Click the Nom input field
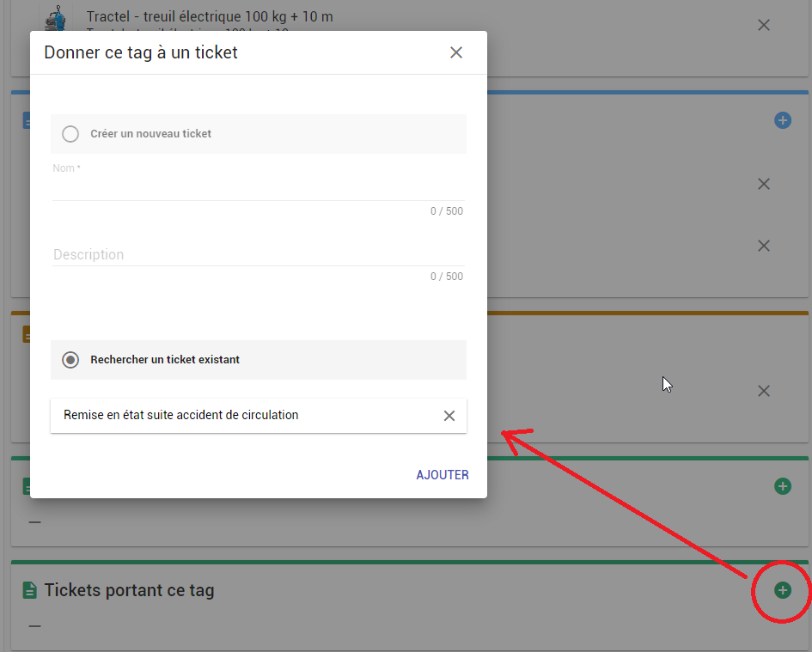812x652 pixels. [258, 187]
